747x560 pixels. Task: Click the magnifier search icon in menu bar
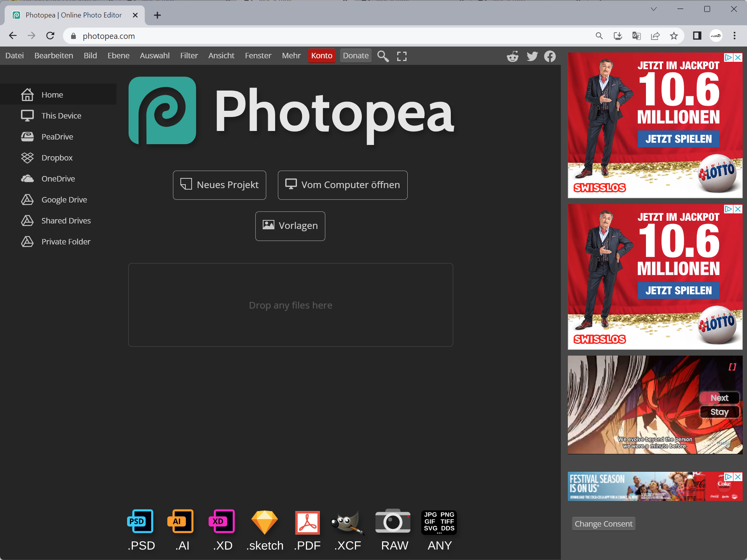(x=383, y=56)
